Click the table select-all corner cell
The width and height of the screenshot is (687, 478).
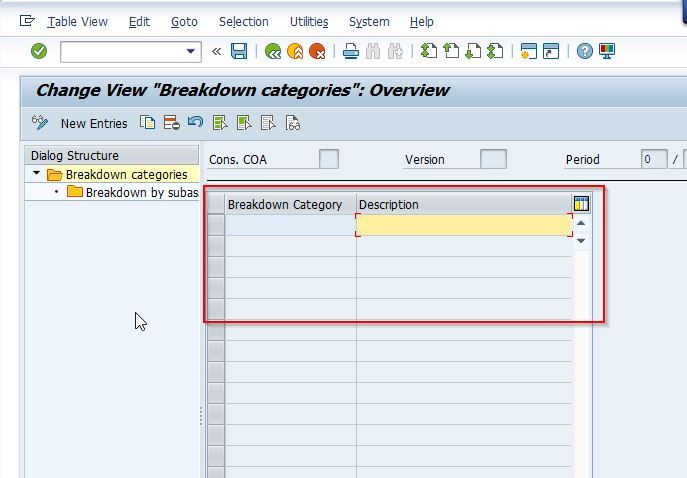[x=216, y=204]
